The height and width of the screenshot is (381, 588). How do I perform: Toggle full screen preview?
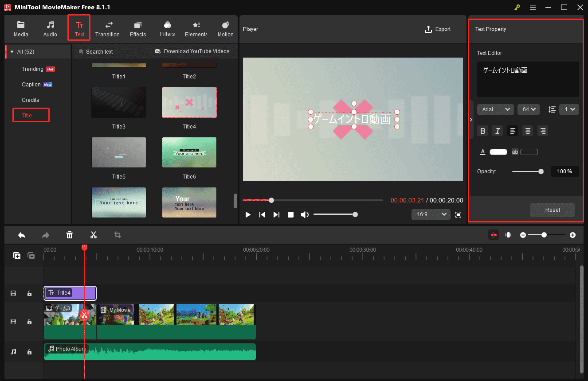[x=459, y=214]
